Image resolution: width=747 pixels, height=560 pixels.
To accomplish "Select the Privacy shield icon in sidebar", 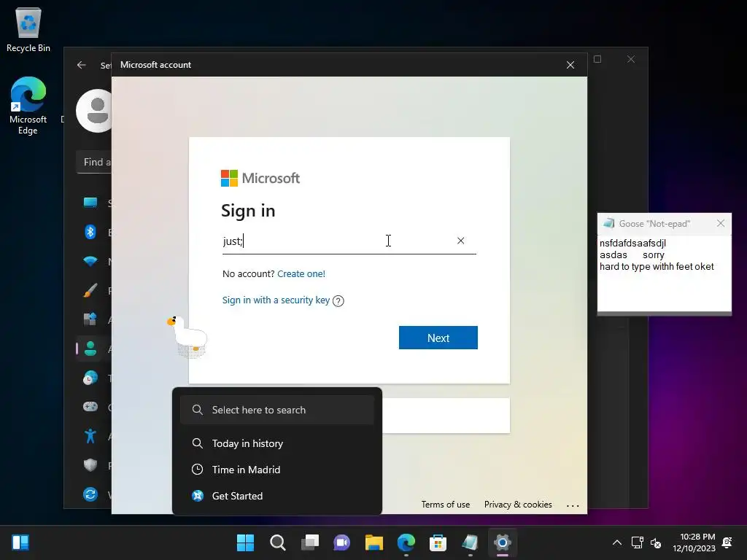I will coord(90,464).
